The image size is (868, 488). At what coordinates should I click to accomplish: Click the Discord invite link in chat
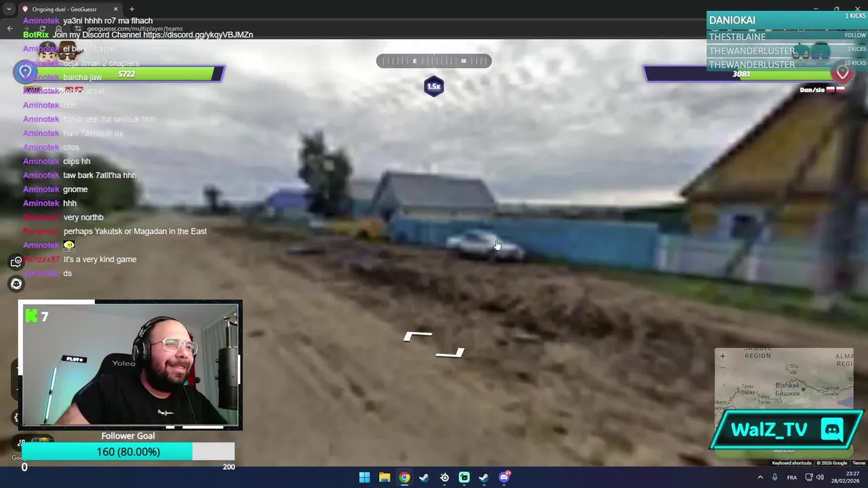(x=197, y=35)
